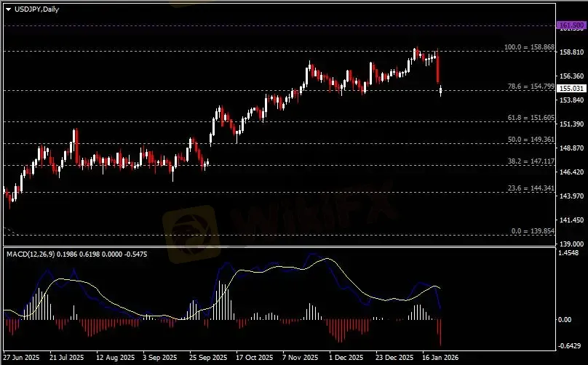Click the MACD 0.00 axis label

click(565, 319)
